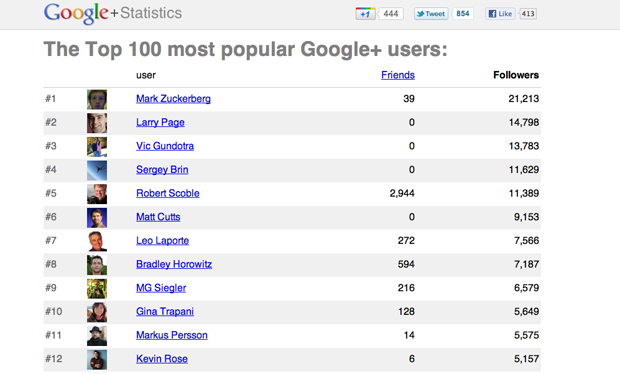
Task: Click the Facebook Like button
Action: coord(501,14)
